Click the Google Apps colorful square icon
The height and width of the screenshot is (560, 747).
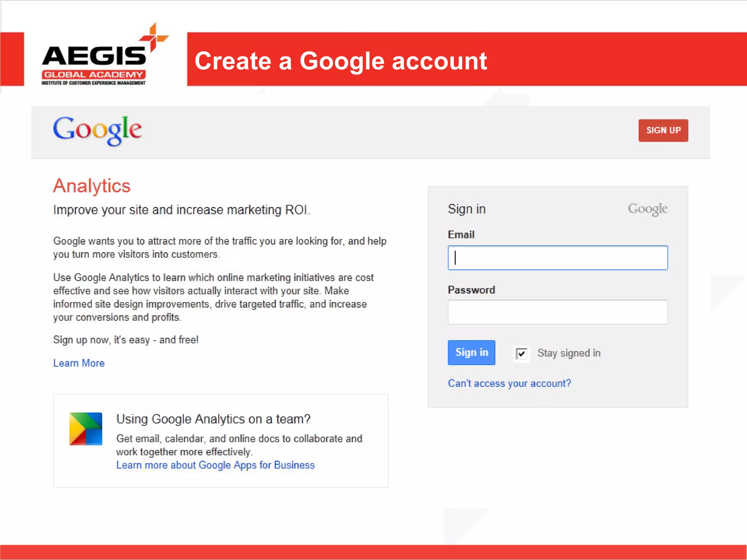coord(86,429)
